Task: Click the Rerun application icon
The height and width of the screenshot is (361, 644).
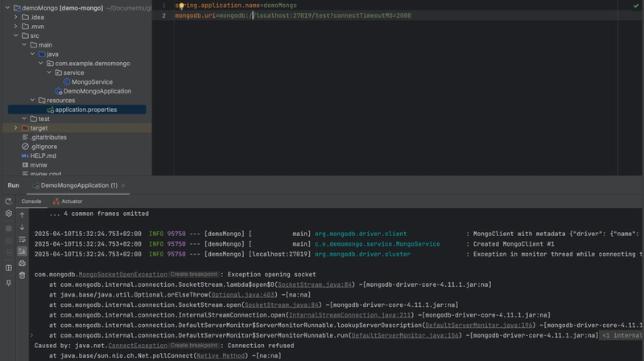Action: coord(9,201)
